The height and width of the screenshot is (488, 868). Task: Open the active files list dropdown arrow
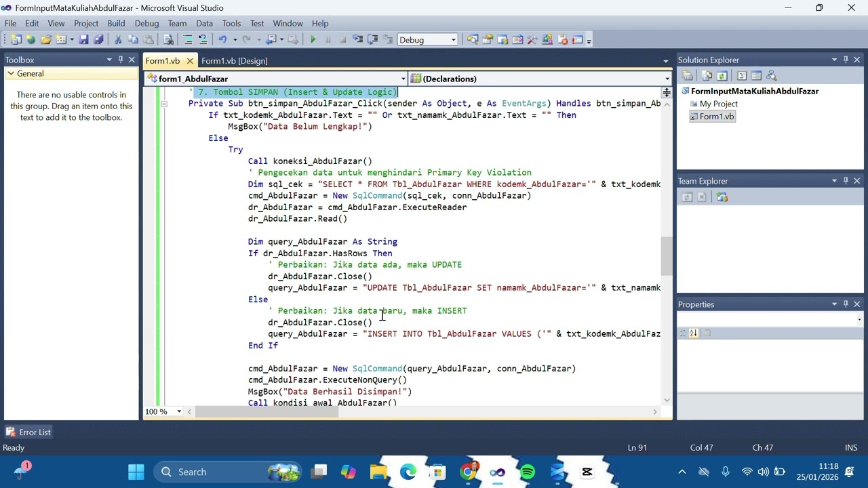[666, 61]
